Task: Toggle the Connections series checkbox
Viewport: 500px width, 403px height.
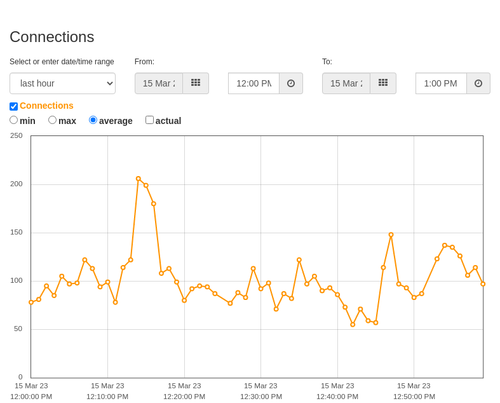Action: click(x=14, y=106)
